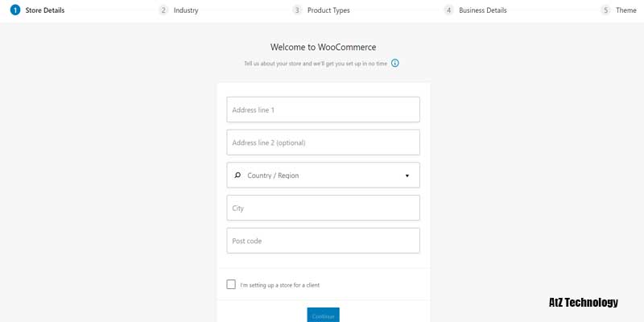The width and height of the screenshot is (644, 322).
Task: Expand the Country / Region dropdown arrow
Action: [407, 175]
